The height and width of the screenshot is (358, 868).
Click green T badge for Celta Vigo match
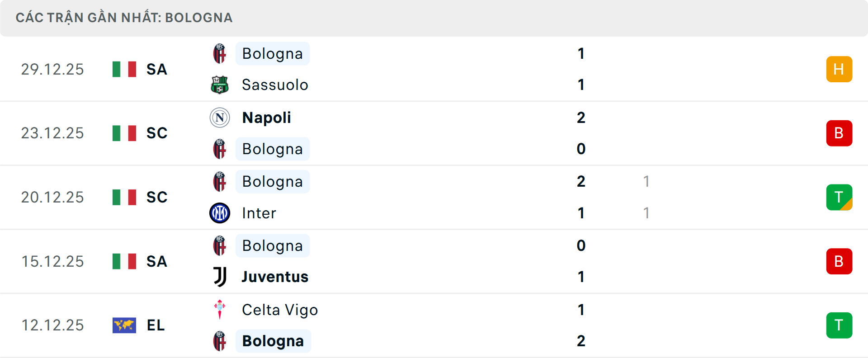839,325
